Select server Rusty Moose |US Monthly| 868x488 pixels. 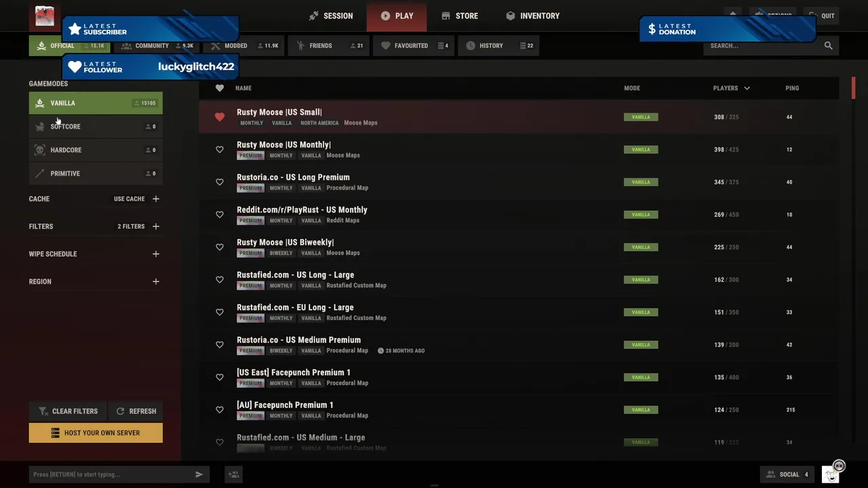click(x=519, y=149)
